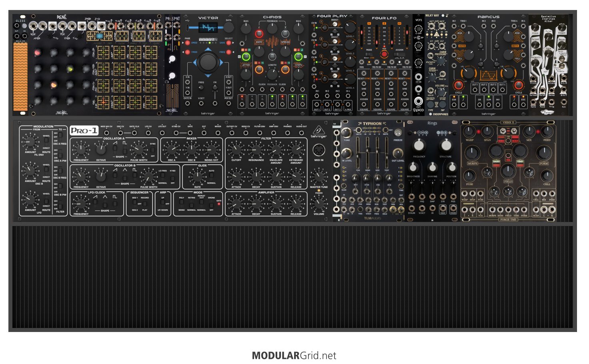This screenshot has width=589, height=364.
Task: Adjust the WARP knob on Vhikk X
Action: click(469, 131)
